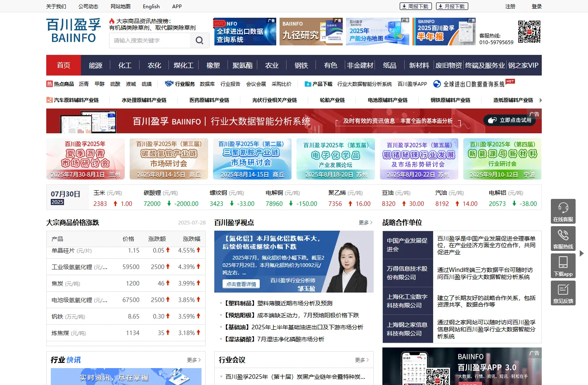Open the 碳酸氢铵产业链 conference card

point(169,159)
